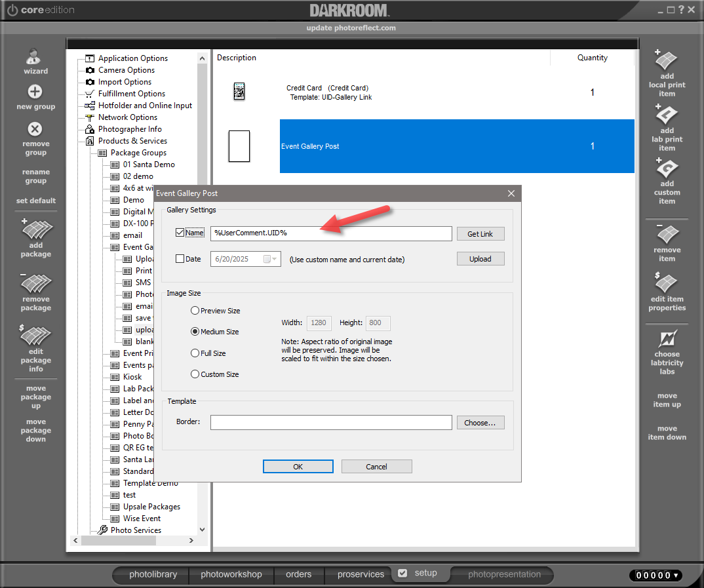The image size is (704, 588).
Task: Click the Photographer Info icon
Action: click(x=90, y=129)
